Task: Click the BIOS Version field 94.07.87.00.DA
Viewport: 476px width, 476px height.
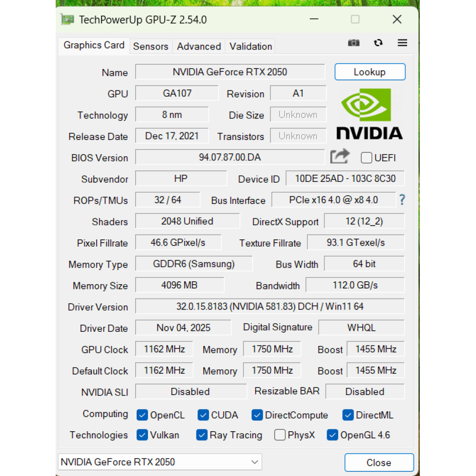Action: coord(230,157)
